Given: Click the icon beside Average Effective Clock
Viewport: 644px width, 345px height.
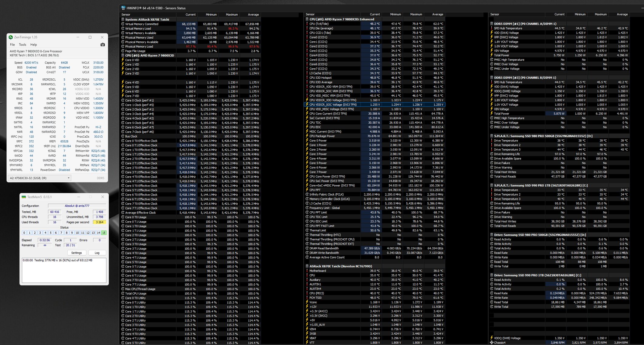Looking at the screenshot, I should click(123, 213).
